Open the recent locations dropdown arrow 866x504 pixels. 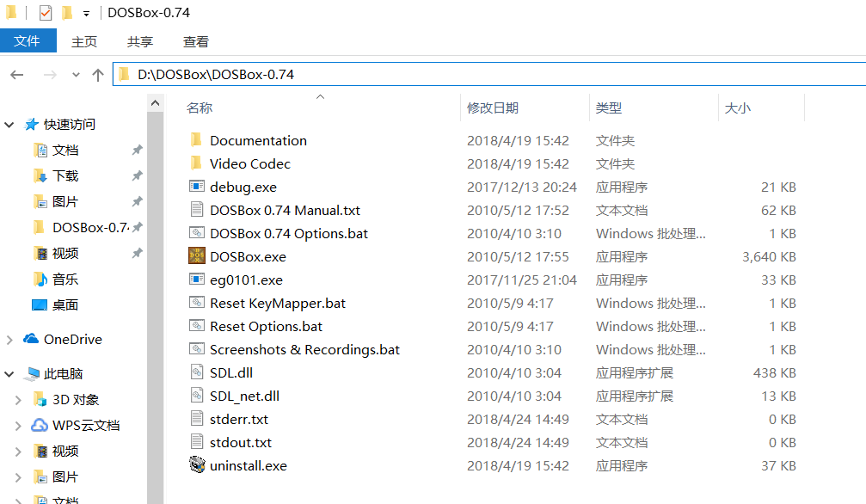tap(76, 75)
